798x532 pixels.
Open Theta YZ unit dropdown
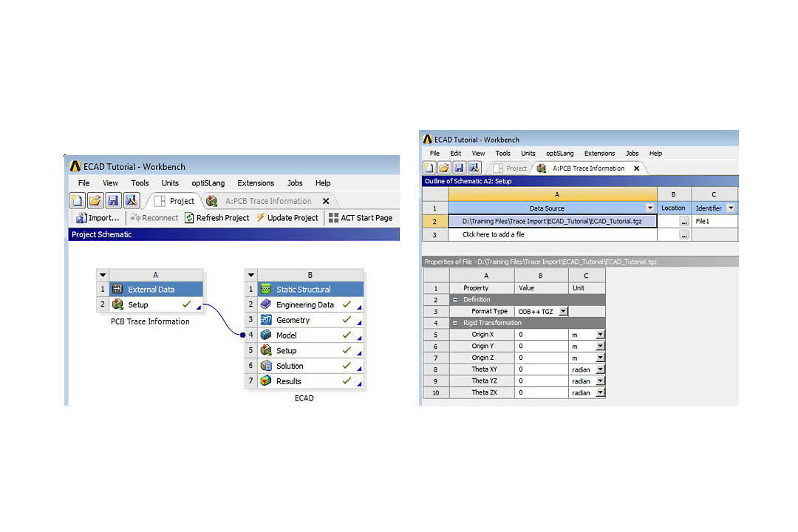[x=601, y=381]
